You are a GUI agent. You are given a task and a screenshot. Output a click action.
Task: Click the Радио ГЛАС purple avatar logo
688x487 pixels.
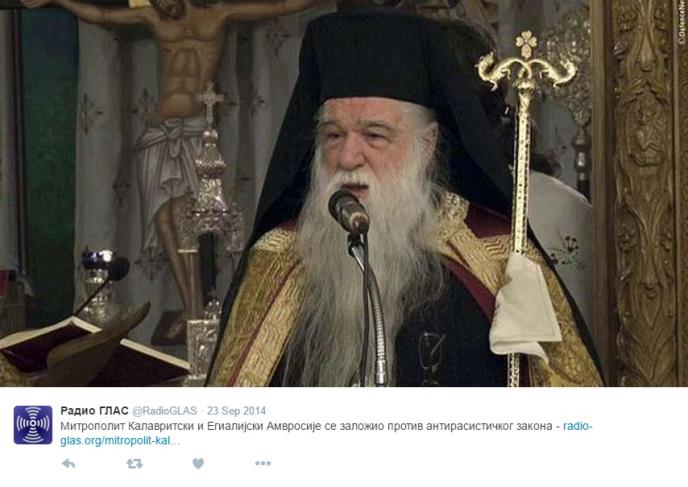pos(33,425)
